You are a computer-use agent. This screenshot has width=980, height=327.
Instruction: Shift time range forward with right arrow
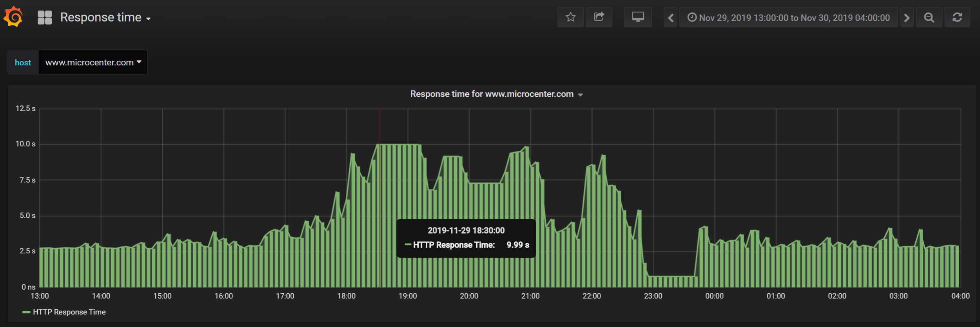tap(907, 18)
